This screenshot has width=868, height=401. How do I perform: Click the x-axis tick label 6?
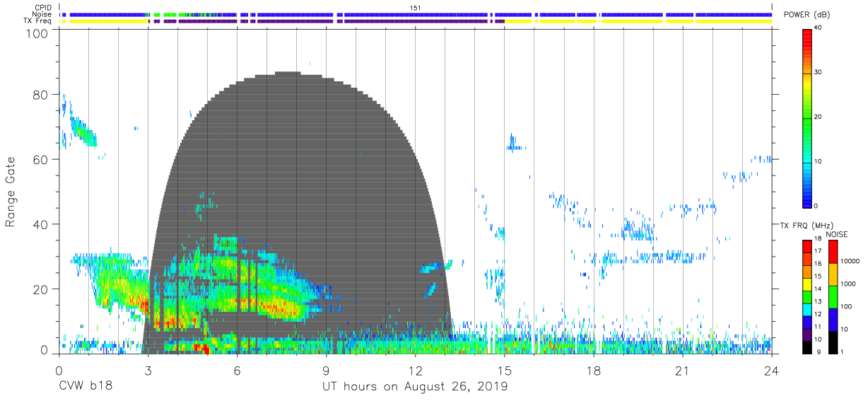(x=237, y=371)
